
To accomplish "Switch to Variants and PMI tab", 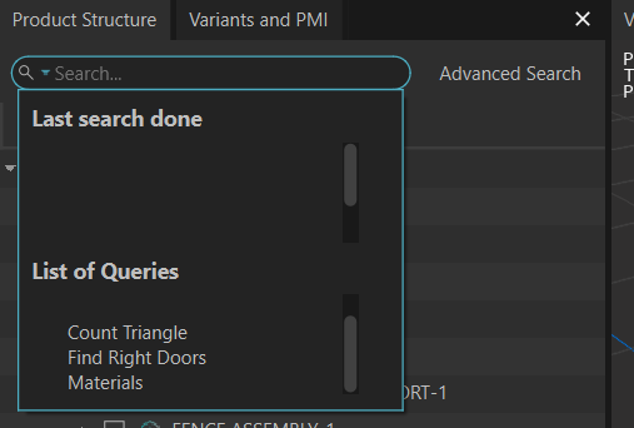I will [258, 20].
